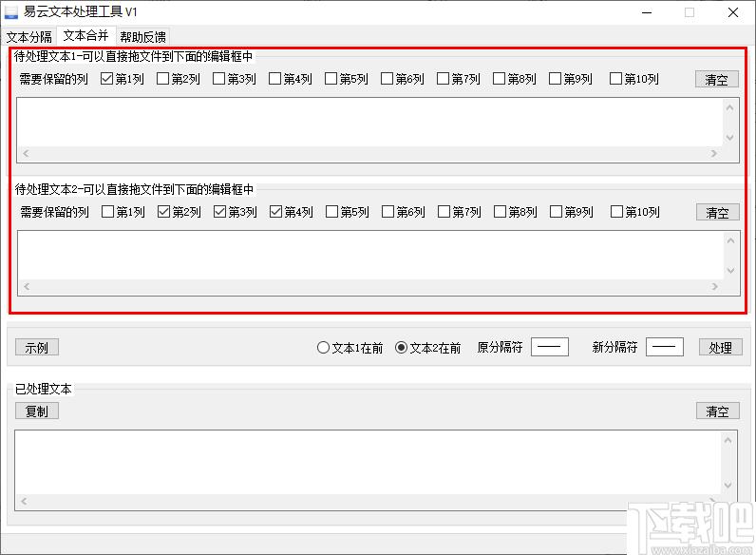Image resolution: width=756 pixels, height=555 pixels.
Task: Select 文本1在前 radio option
Action: coord(350,348)
